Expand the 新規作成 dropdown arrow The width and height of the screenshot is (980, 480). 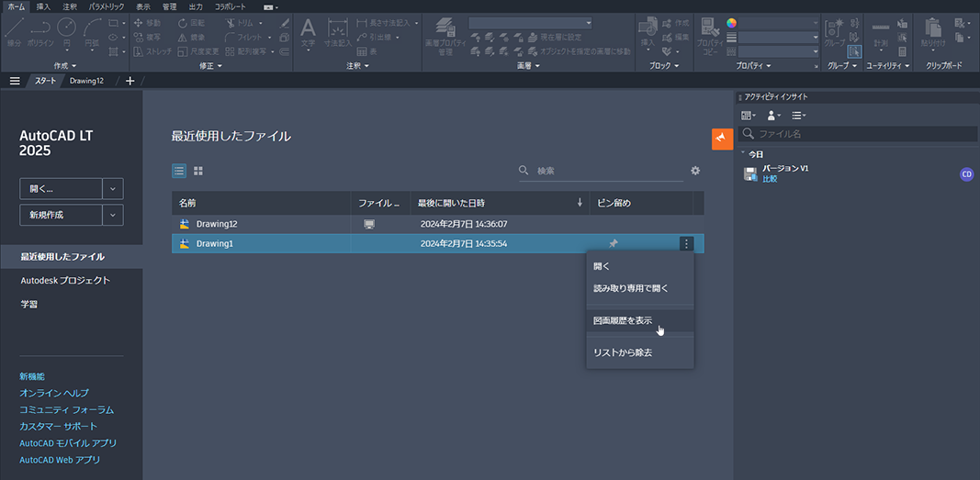[113, 215]
